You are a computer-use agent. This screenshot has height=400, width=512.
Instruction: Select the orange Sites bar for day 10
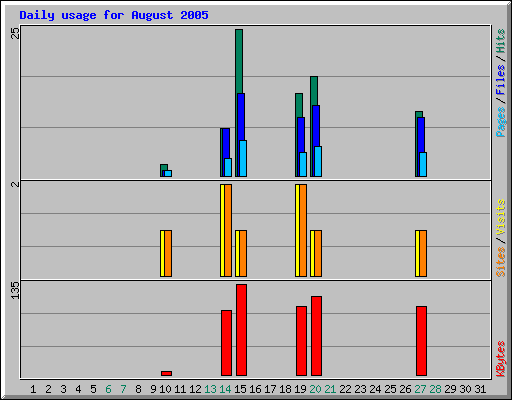click(168, 253)
